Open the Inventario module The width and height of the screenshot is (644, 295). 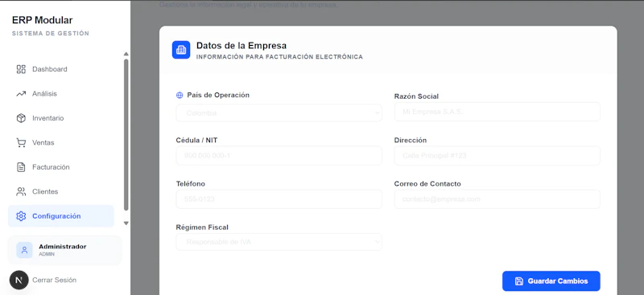pyautogui.click(x=61, y=118)
